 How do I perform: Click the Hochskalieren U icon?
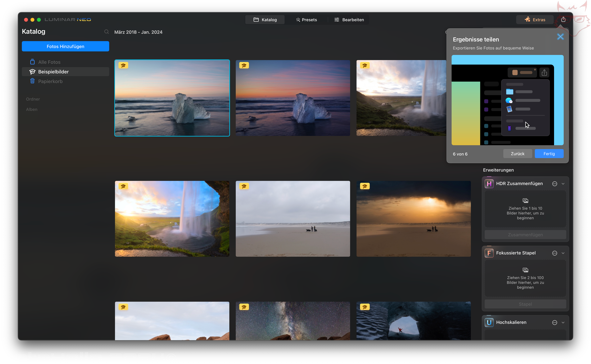pyautogui.click(x=489, y=322)
